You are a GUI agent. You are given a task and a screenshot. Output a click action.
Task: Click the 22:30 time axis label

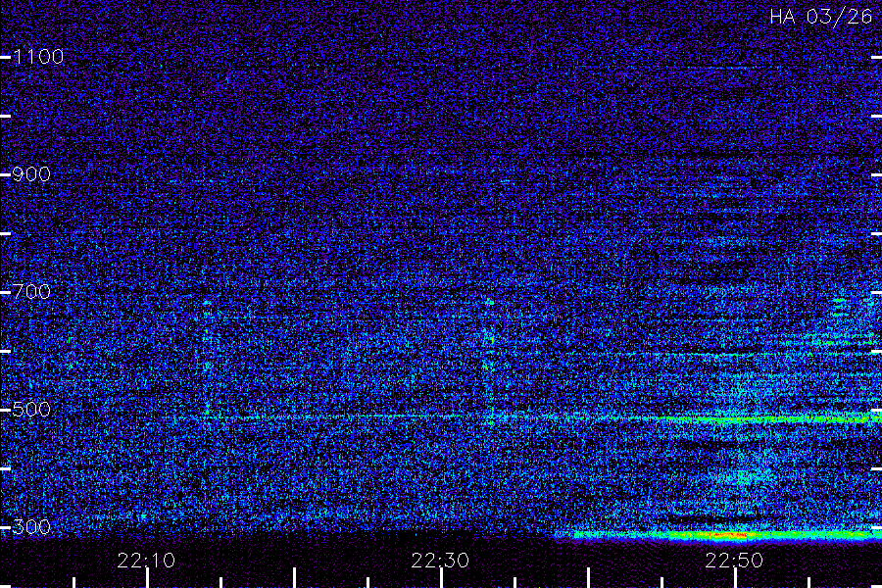tap(440, 561)
